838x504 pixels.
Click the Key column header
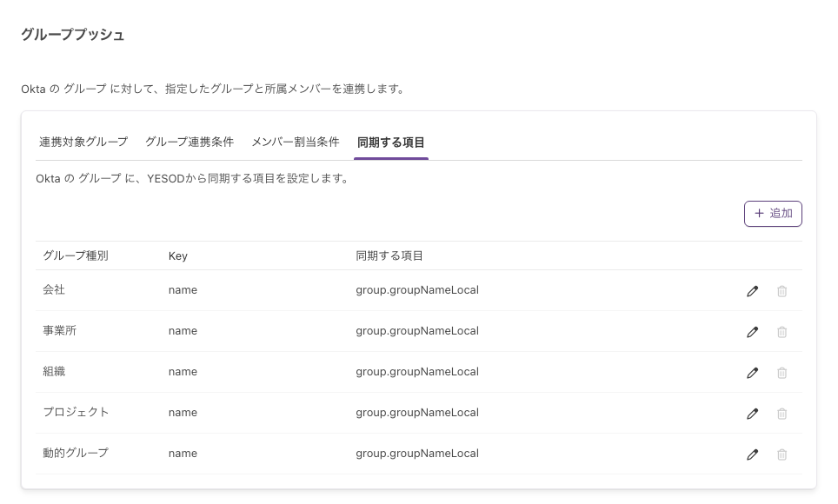tap(178, 256)
